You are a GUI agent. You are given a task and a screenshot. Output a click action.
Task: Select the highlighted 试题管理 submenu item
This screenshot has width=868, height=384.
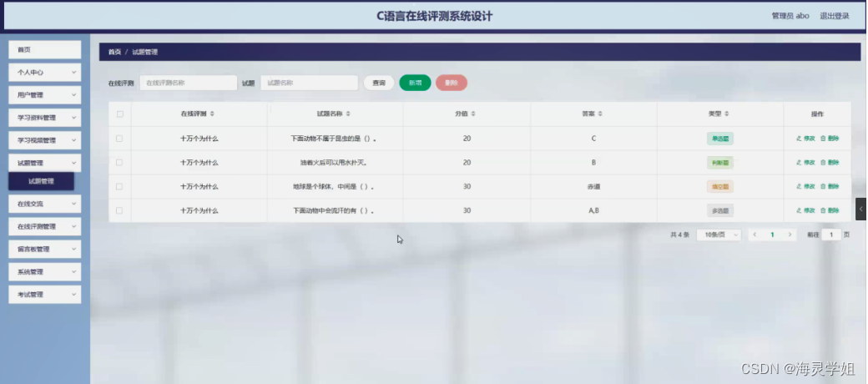42,181
